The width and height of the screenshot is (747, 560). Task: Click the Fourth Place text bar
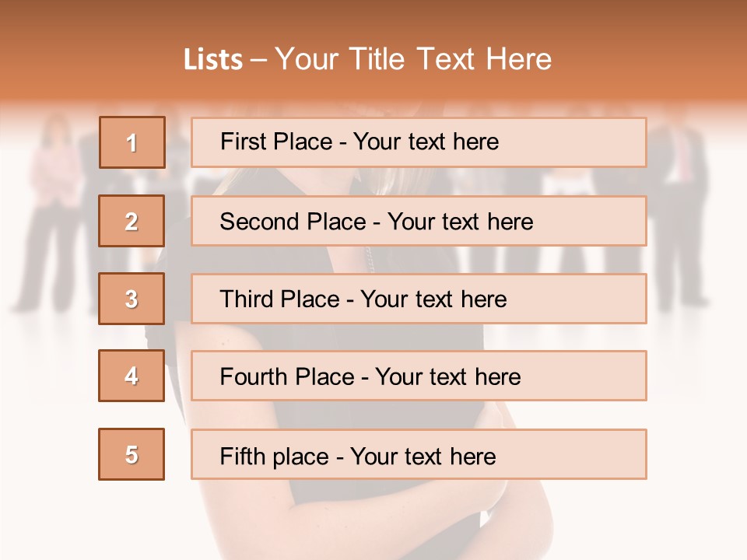tap(419, 376)
